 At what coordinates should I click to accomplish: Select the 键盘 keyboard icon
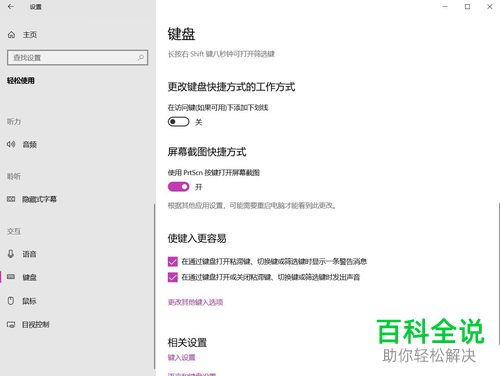click(x=11, y=277)
